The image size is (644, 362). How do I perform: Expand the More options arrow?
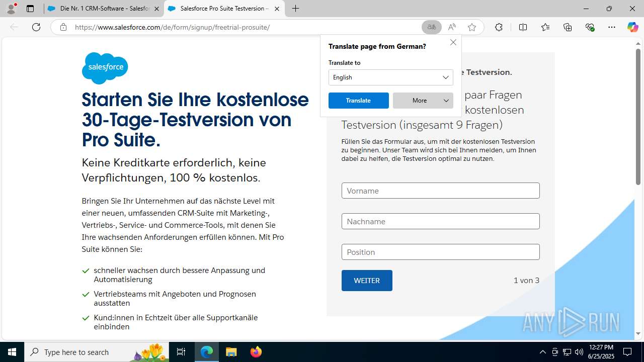(446, 101)
